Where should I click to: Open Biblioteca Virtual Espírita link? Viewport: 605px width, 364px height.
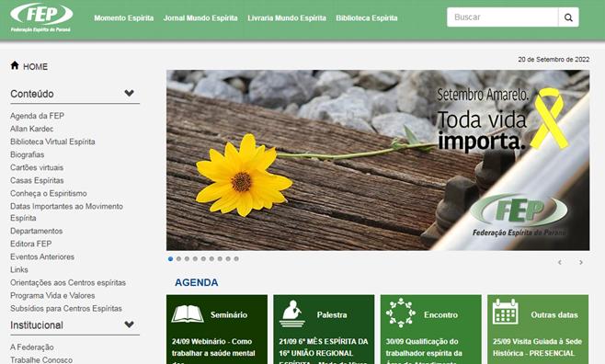52,142
